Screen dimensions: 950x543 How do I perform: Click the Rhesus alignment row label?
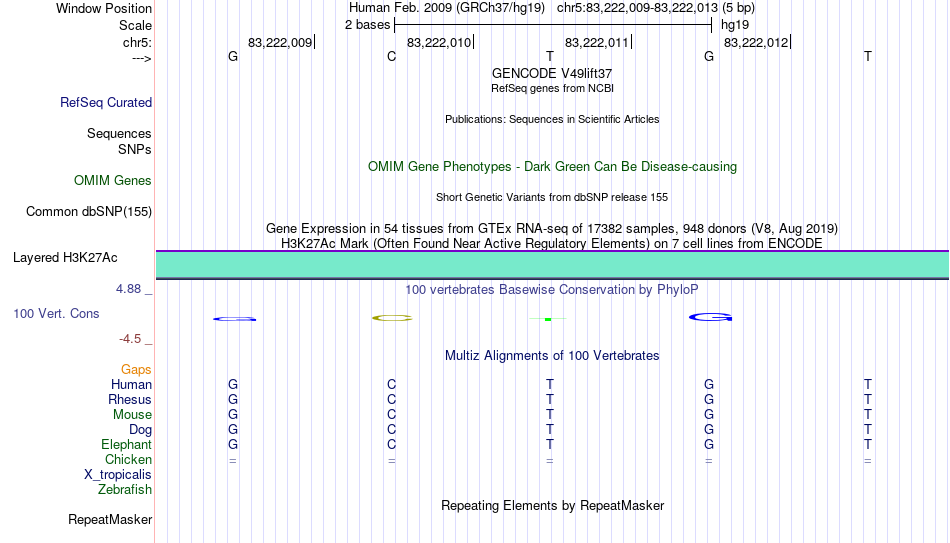130,399
